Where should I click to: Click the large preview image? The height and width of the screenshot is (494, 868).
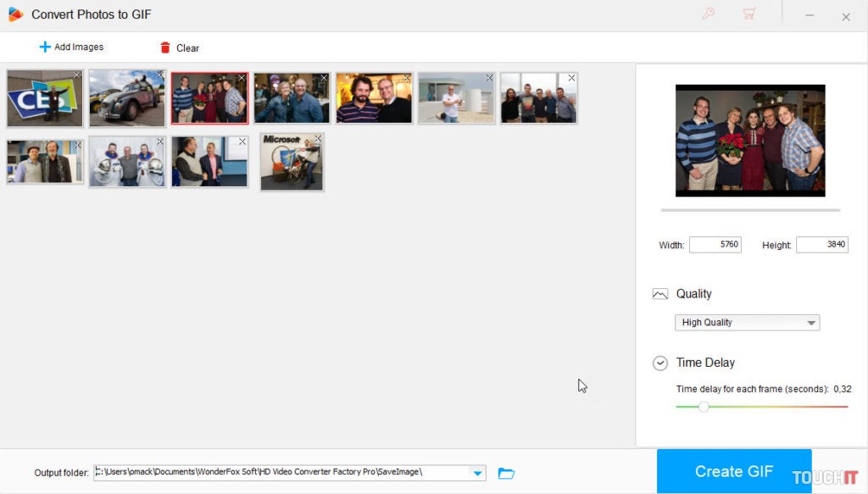click(749, 141)
